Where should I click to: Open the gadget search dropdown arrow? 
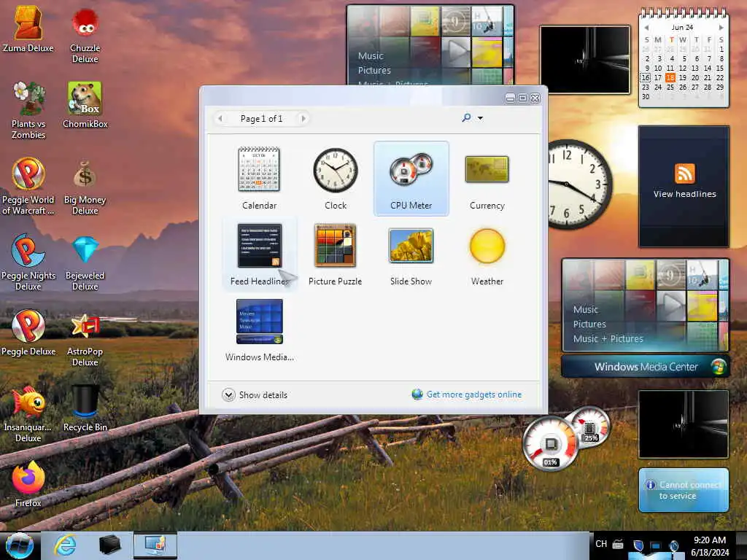click(x=480, y=118)
